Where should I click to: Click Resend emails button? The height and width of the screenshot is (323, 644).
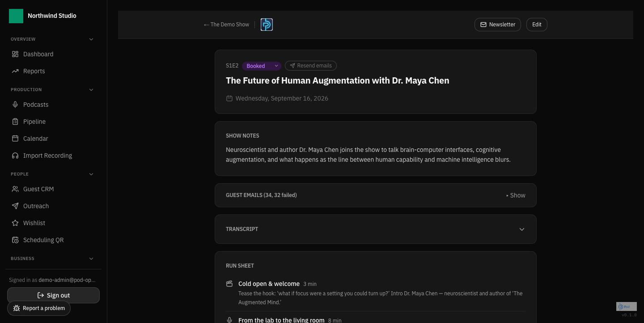point(311,66)
